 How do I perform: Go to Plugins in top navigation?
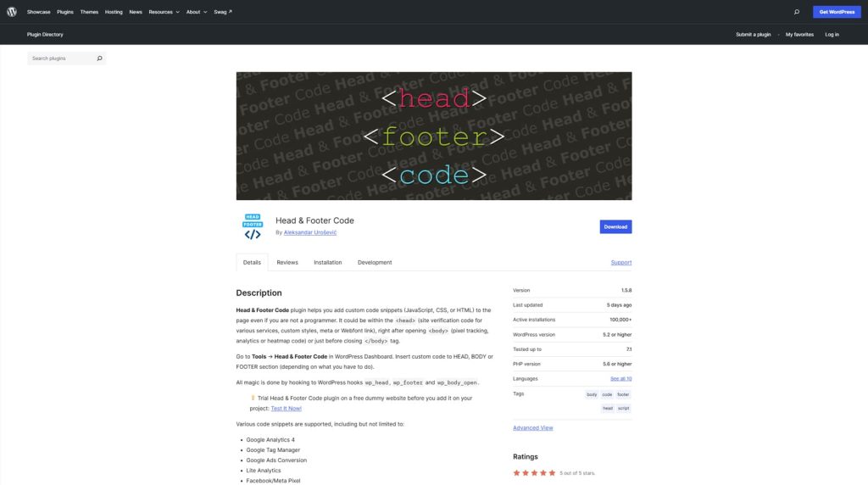64,12
